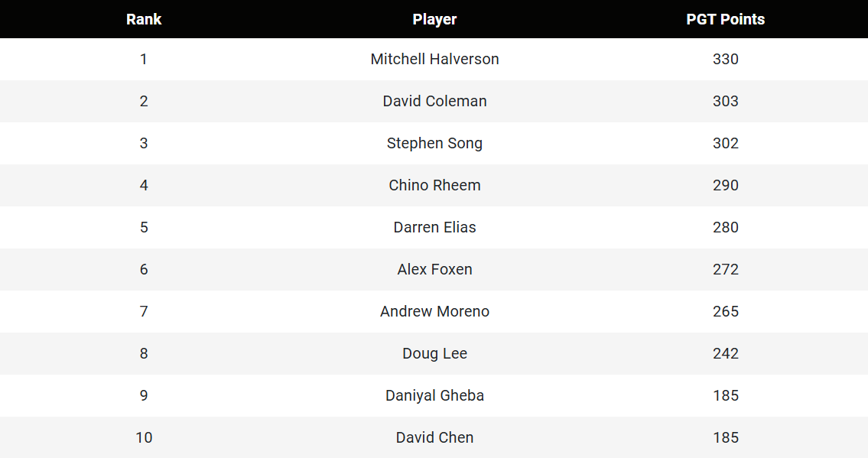Click Darren Elias in the leaderboard
The height and width of the screenshot is (458, 868).
434,227
